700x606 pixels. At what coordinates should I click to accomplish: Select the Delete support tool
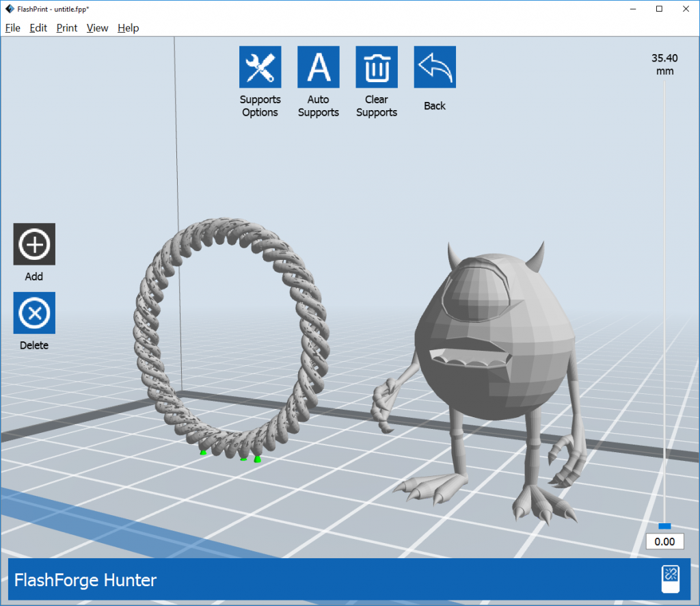point(34,313)
